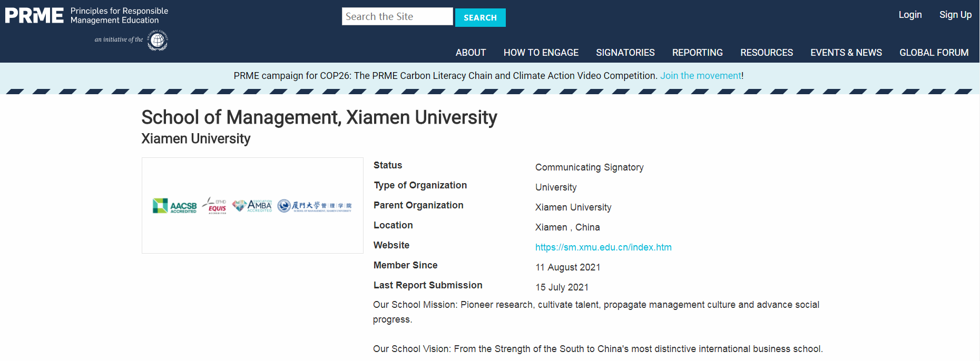Open the Resources menu

tap(766, 53)
